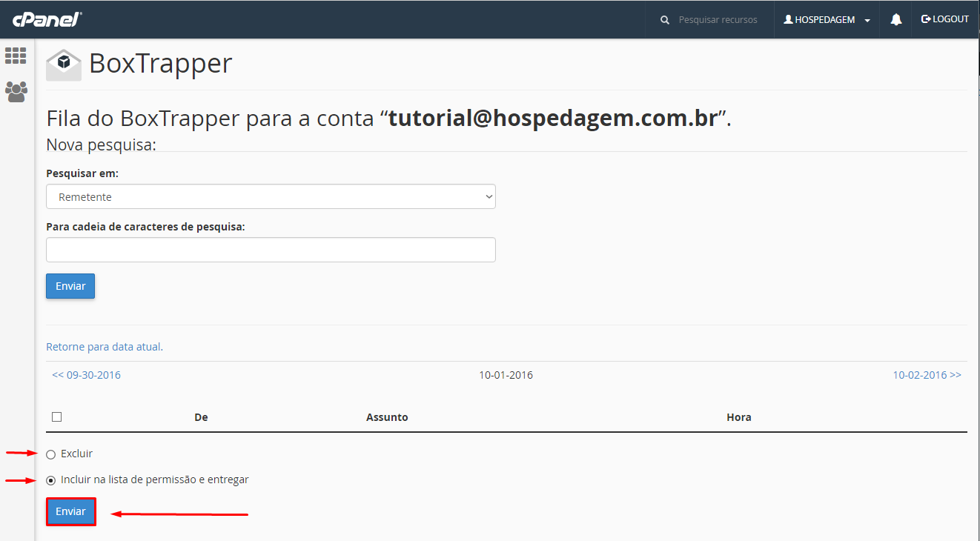Tick the select-all messages checkbox
The height and width of the screenshot is (541, 980).
pos(56,416)
